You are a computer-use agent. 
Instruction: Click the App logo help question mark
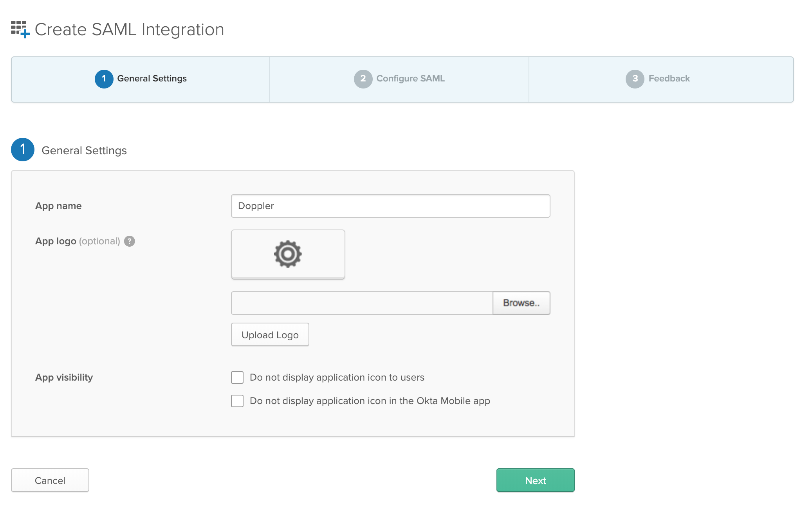pos(130,241)
